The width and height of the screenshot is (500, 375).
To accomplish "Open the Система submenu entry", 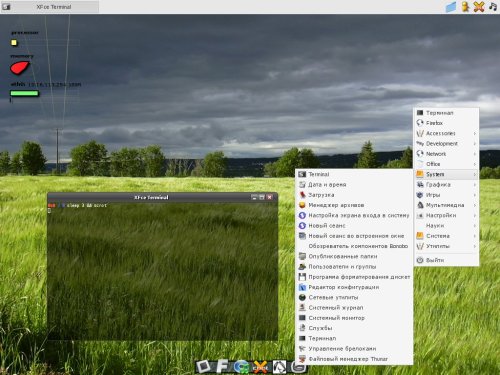I will pyautogui.click(x=446, y=236).
